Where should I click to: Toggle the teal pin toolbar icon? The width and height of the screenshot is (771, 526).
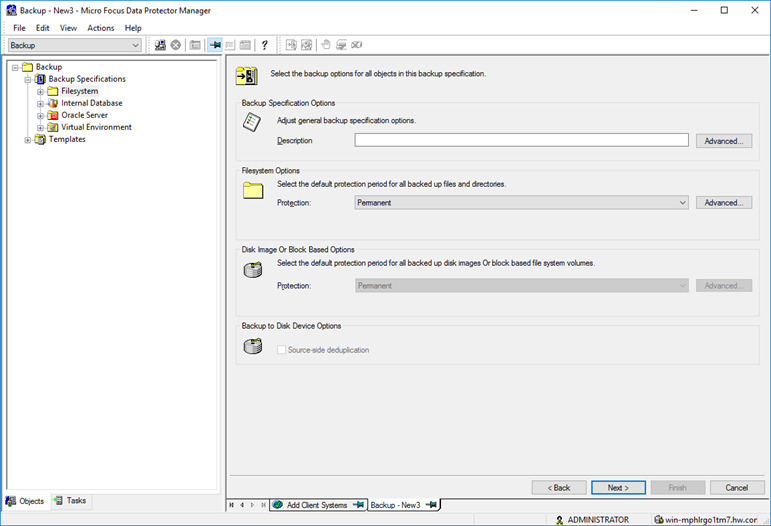point(215,45)
